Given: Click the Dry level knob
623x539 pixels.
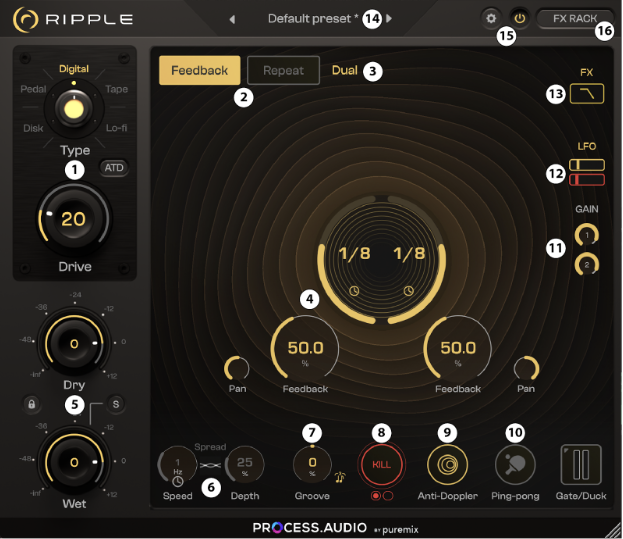Looking at the screenshot, I should point(74,343).
